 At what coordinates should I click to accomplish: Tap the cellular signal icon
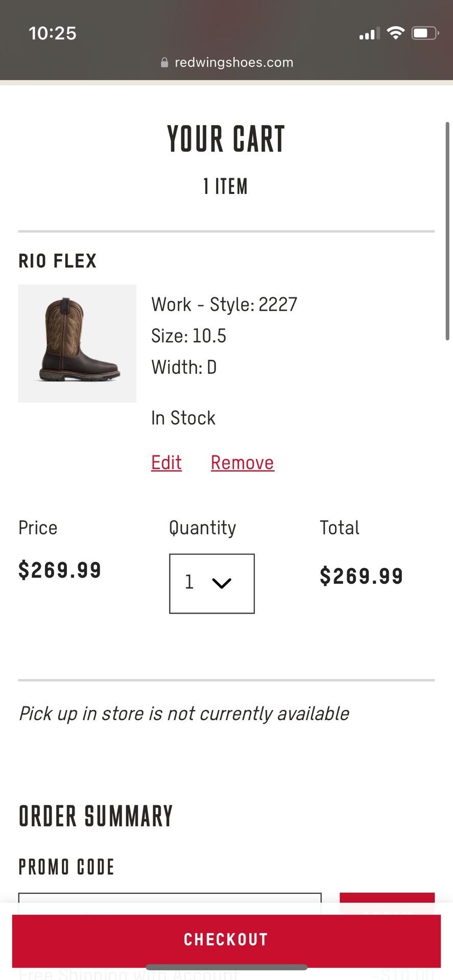pos(369,34)
